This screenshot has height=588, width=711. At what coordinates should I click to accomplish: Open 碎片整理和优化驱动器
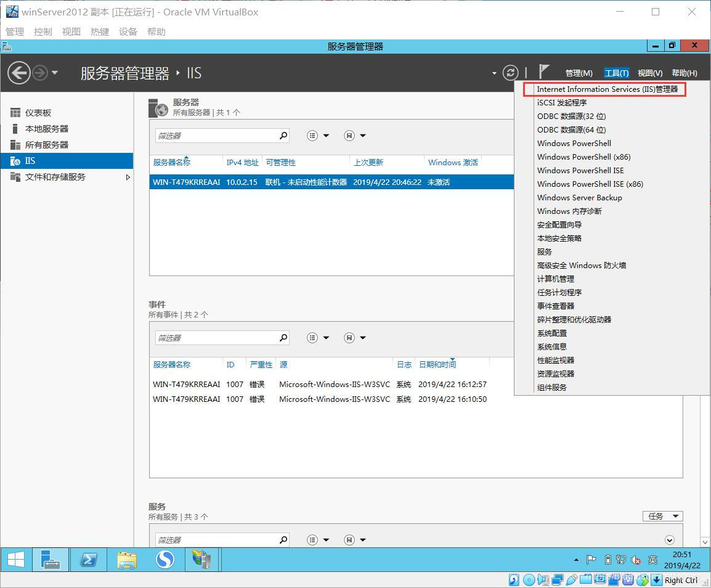[574, 320]
